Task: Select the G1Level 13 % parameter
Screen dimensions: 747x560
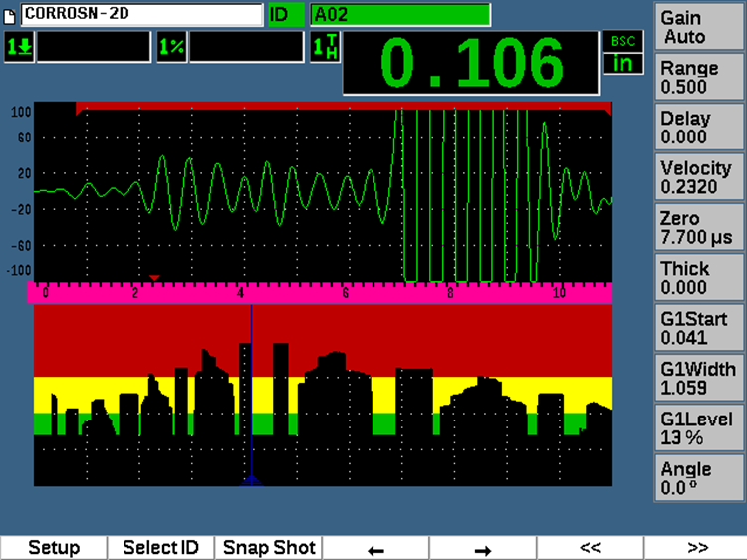Action: coord(699,428)
